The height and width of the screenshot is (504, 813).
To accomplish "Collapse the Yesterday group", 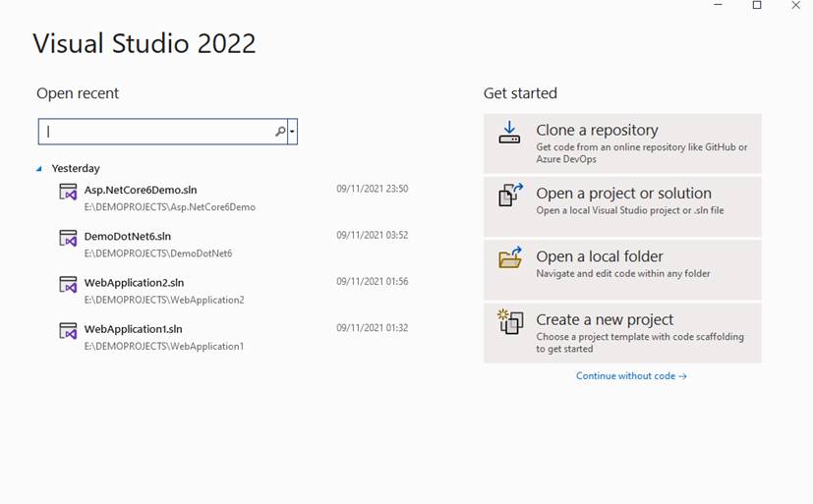I will (39, 169).
